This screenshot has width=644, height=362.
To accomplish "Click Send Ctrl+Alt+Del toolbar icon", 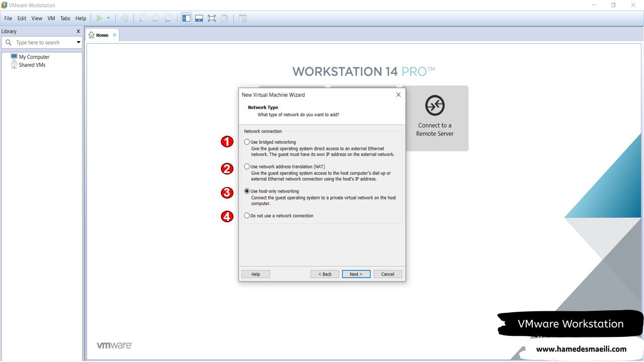I will click(x=125, y=18).
